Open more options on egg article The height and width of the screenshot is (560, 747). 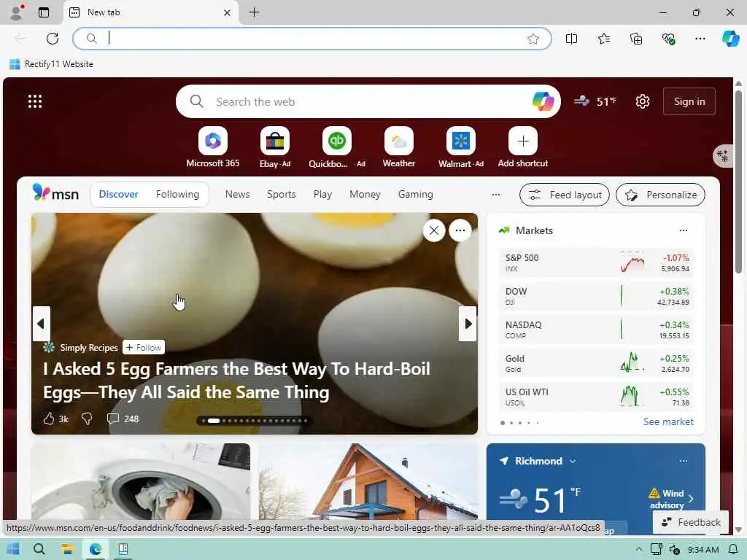click(460, 231)
